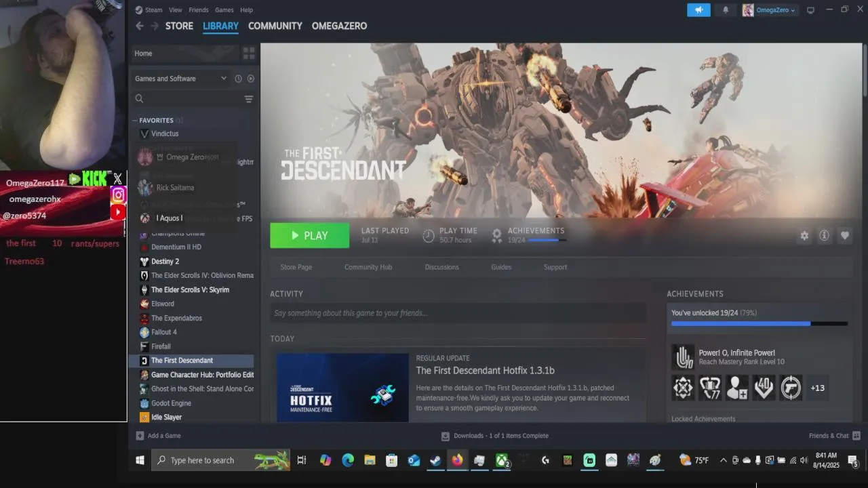Click the Hotfix 1.3.1b news thumbnail
The image size is (868, 488).
342,388
